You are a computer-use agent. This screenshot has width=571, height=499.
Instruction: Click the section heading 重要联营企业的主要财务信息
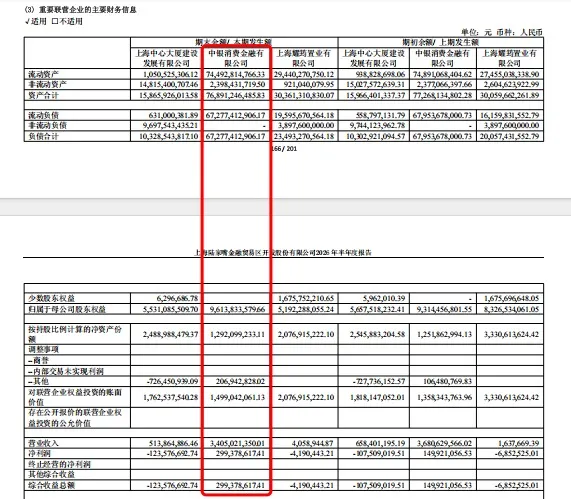(88, 10)
